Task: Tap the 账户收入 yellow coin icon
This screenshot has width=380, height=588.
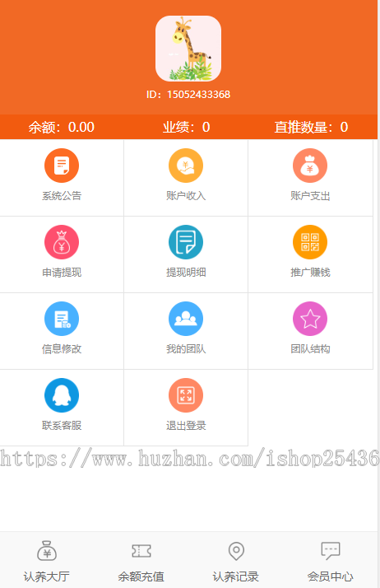Action: [186, 166]
